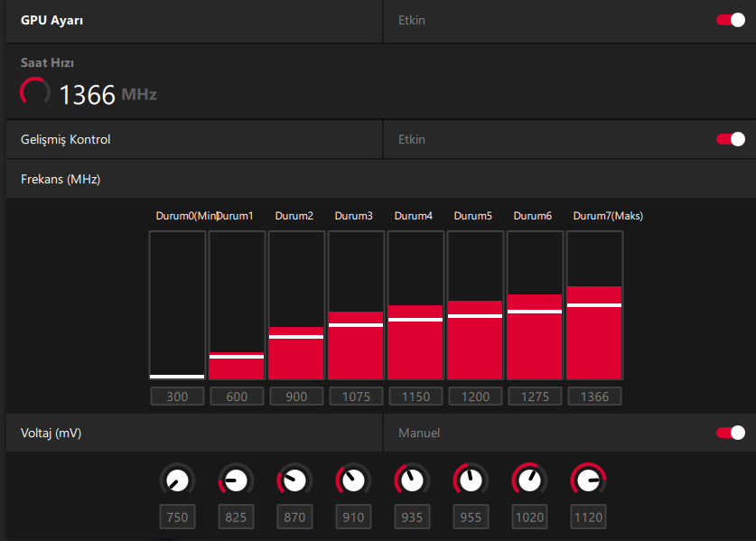Toggle the GPU Ayarı Etkin switch
Image resolution: width=756 pixels, height=541 pixels.
pos(731,20)
